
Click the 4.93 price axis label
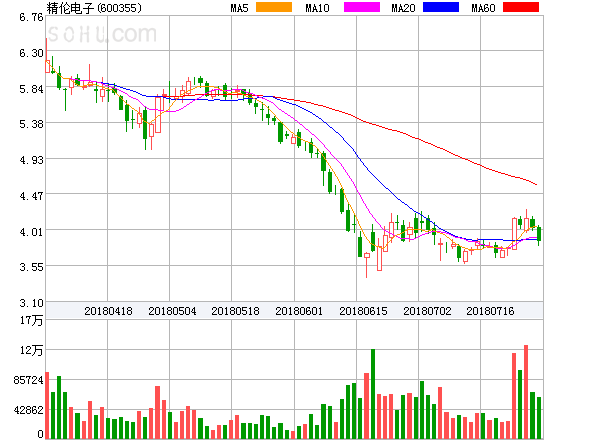[x=31, y=160]
